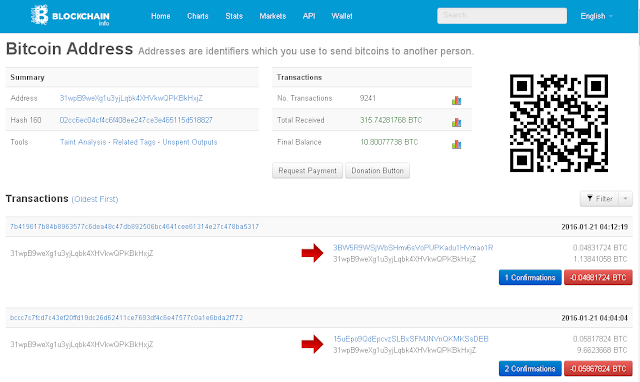
Task: Click the Blockchain.info logo
Action: (x=70, y=16)
